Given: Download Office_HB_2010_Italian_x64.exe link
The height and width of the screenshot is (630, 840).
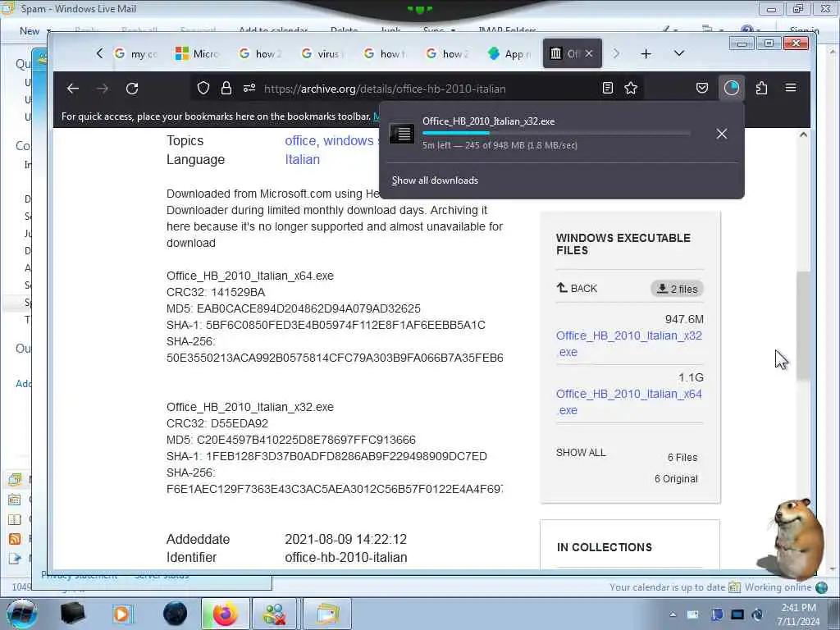Looking at the screenshot, I should 628,402.
